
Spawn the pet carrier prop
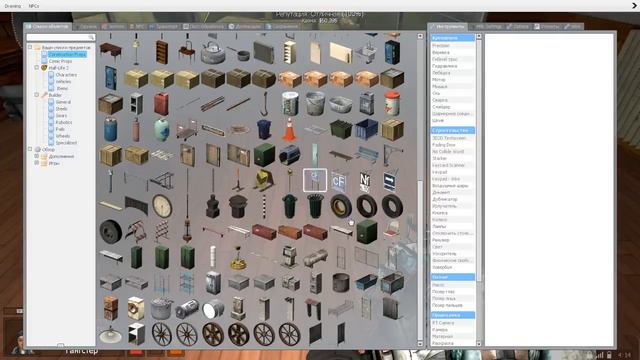tap(289, 155)
